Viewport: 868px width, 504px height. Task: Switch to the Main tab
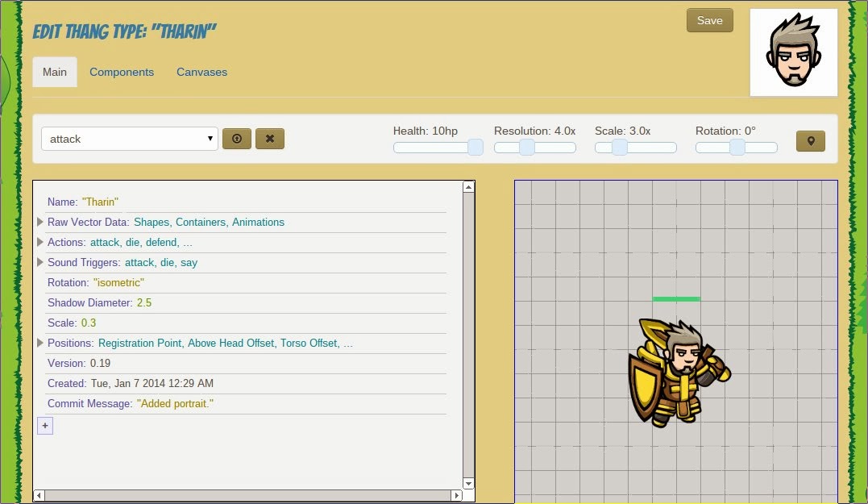[x=55, y=72]
